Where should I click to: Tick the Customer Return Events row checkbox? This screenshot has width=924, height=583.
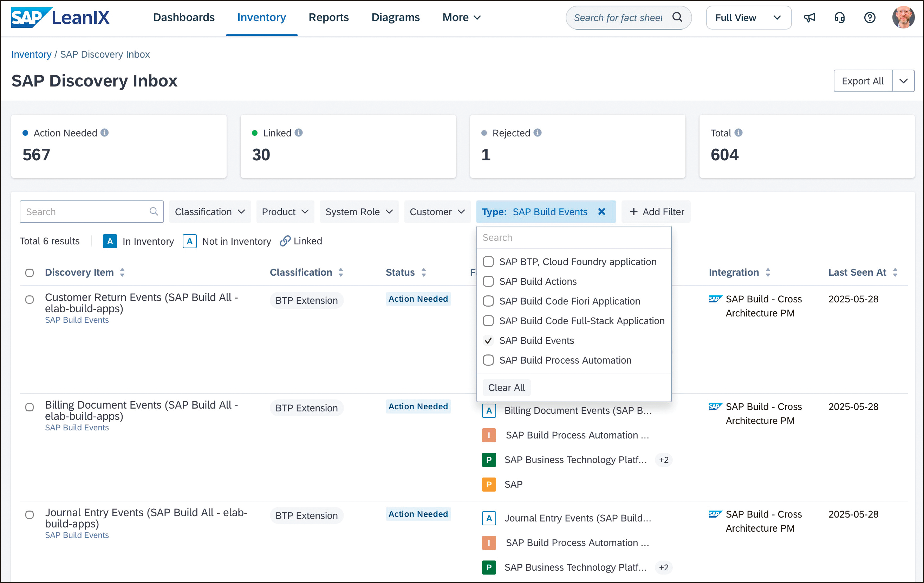(x=30, y=300)
